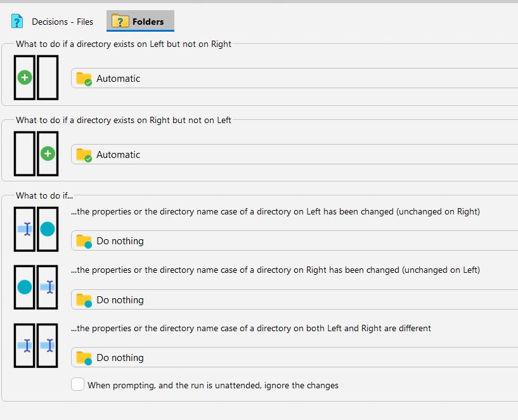Click the teal circle in Right-changed diagram
This screenshot has height=420, width=518.
point(25,287)
